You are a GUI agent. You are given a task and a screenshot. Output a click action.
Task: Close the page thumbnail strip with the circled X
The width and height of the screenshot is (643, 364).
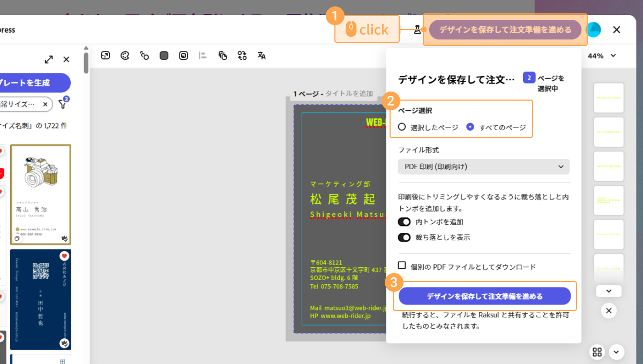[x=609, y=310]
